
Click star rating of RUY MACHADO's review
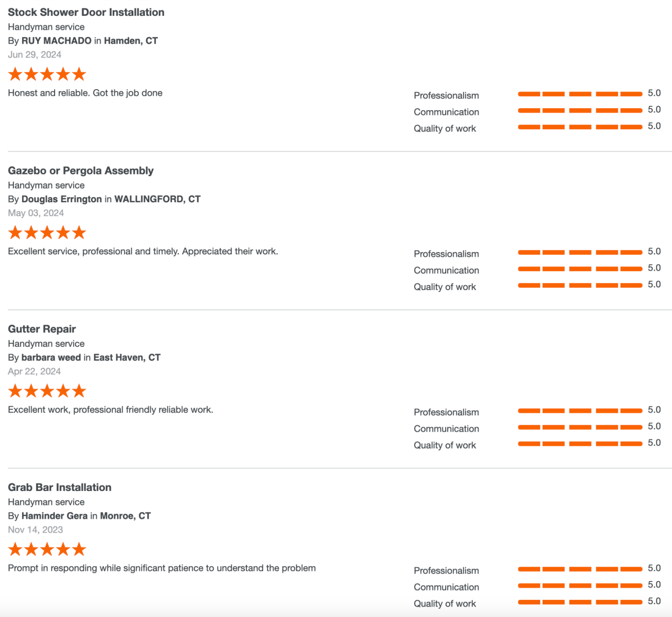click(47, 74)
